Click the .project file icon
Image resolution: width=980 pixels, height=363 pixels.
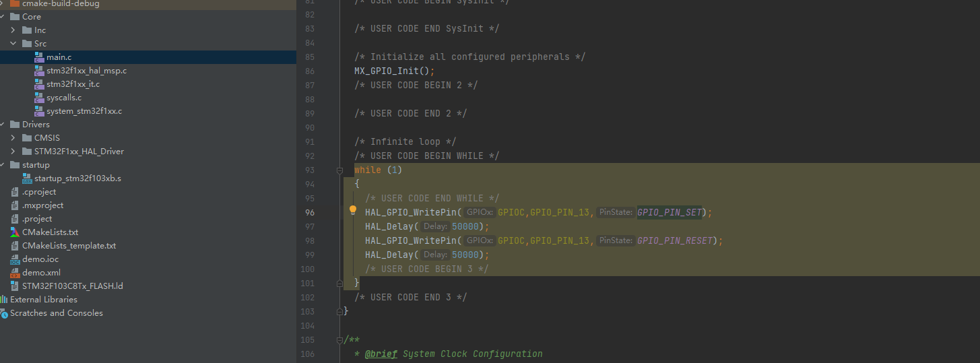click(x=15, y=219)
